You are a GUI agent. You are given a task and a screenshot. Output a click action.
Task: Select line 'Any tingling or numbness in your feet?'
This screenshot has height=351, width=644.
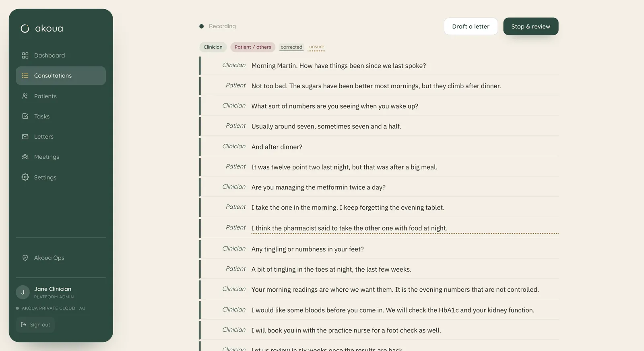coord(379,249)
